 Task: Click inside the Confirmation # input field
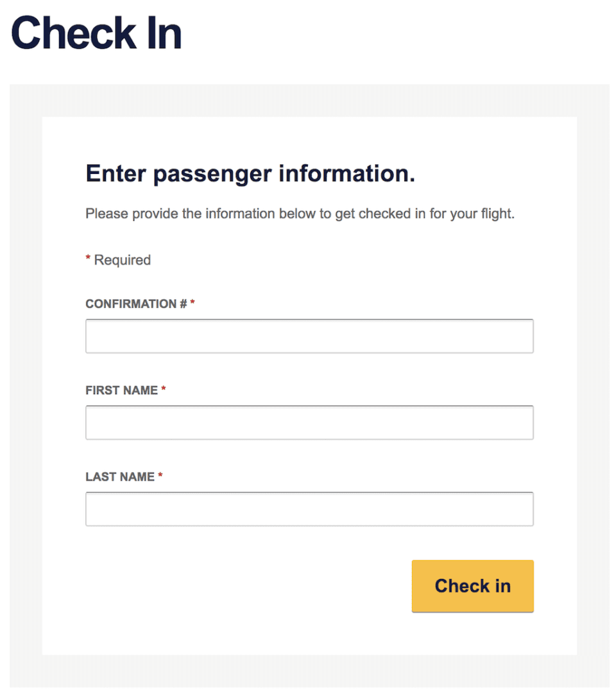tap(309, 336)
